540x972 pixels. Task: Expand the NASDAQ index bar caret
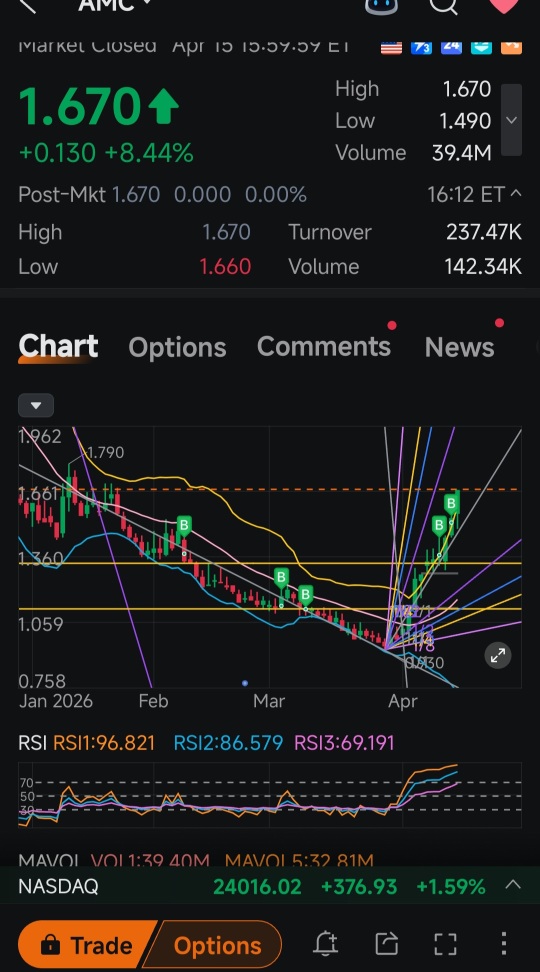pos(513,885)
